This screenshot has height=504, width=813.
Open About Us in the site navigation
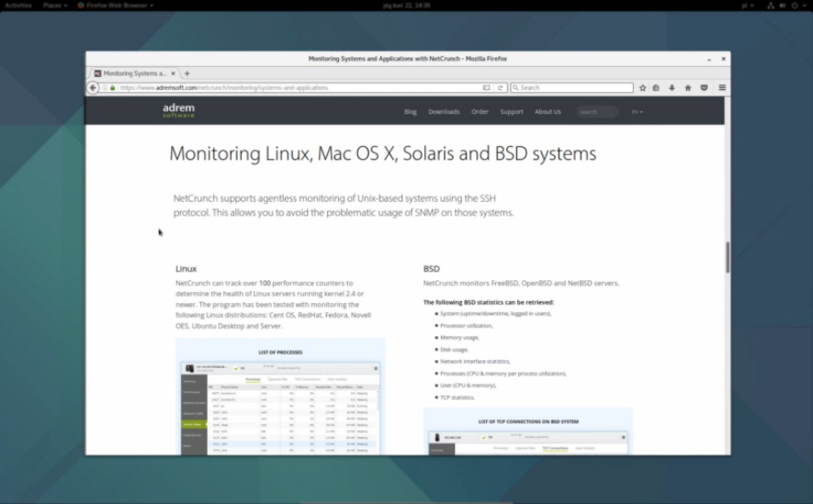tap(548, 111)
